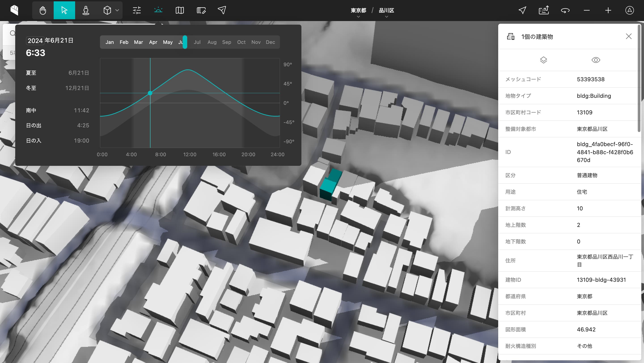Click the layers icon in building panel
Viewport: 644px width, 363px height.
[x=544, y=60]
